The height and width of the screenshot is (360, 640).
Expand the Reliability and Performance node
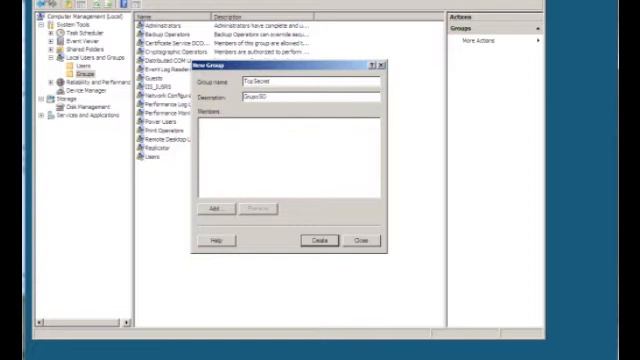click(51, 82)
